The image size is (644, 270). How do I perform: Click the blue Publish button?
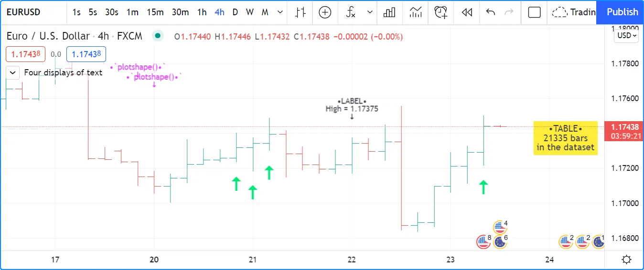pos(622,12)
